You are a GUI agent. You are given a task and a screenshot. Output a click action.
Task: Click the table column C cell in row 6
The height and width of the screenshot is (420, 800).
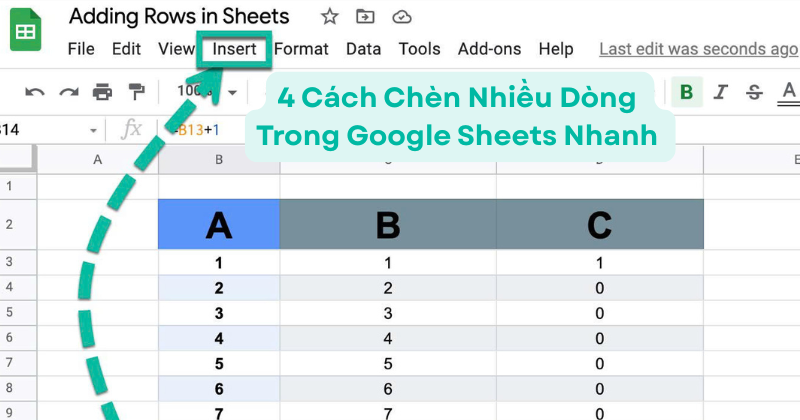pyautogui.click(x=599, y=338)
